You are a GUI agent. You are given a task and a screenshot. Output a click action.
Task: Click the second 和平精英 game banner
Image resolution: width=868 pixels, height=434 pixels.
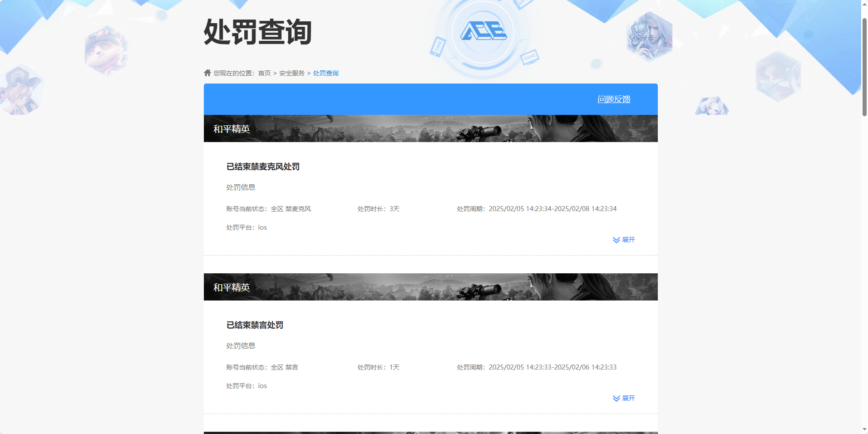430,287
